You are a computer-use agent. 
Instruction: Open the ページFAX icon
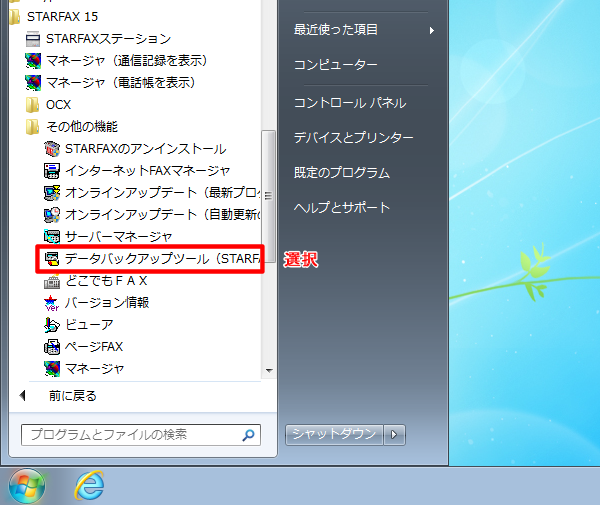(x=52, y=347)
